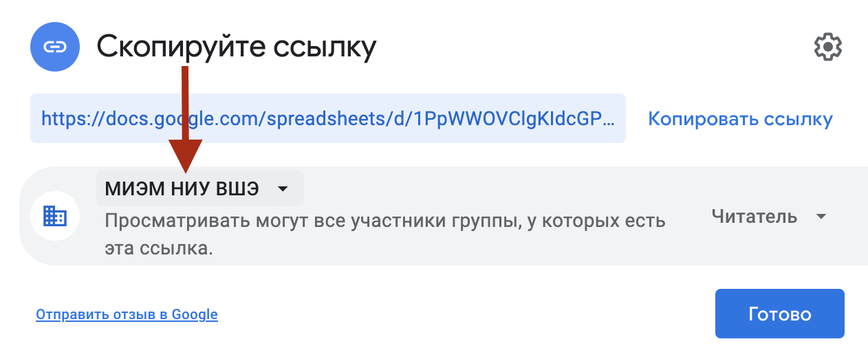Expand the Читатель role dropdown
The width and height of the screenshot is (868, 348).
[768, 217]
